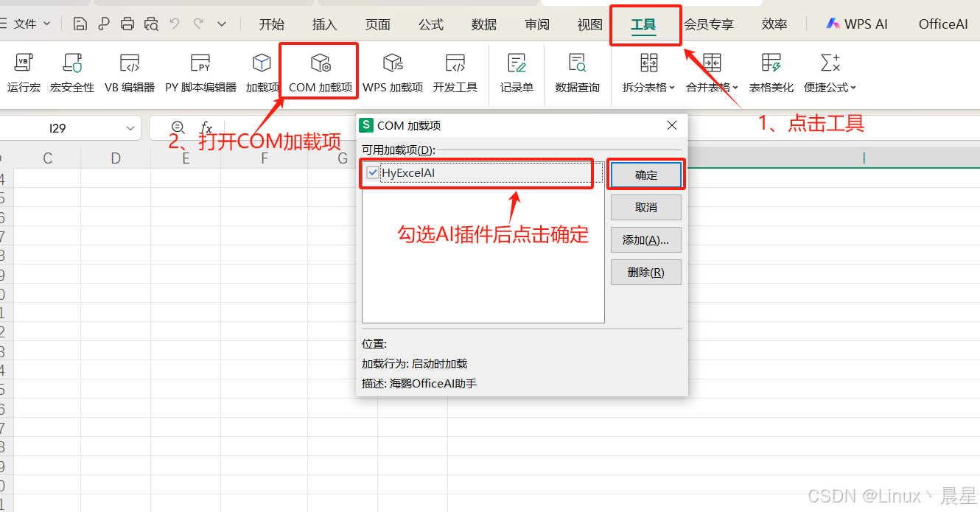Screen dimensions: 980x512
Task: Click the Redo arrow icon
Action: tap(198, 24)
